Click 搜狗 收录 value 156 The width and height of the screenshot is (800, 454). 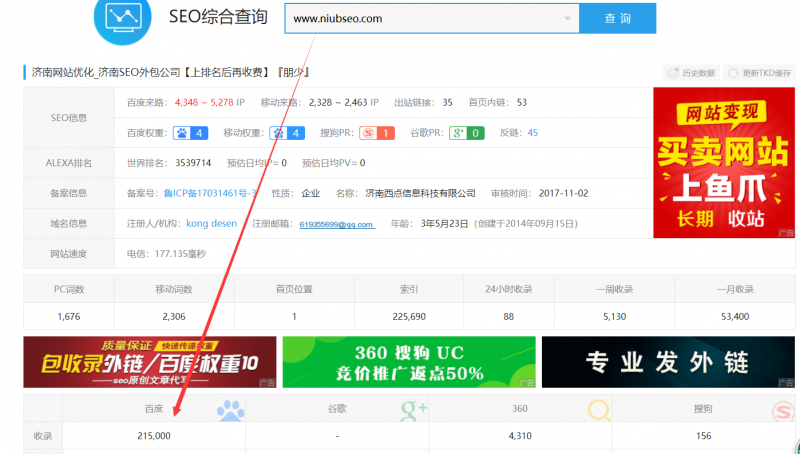pos(703,436)
